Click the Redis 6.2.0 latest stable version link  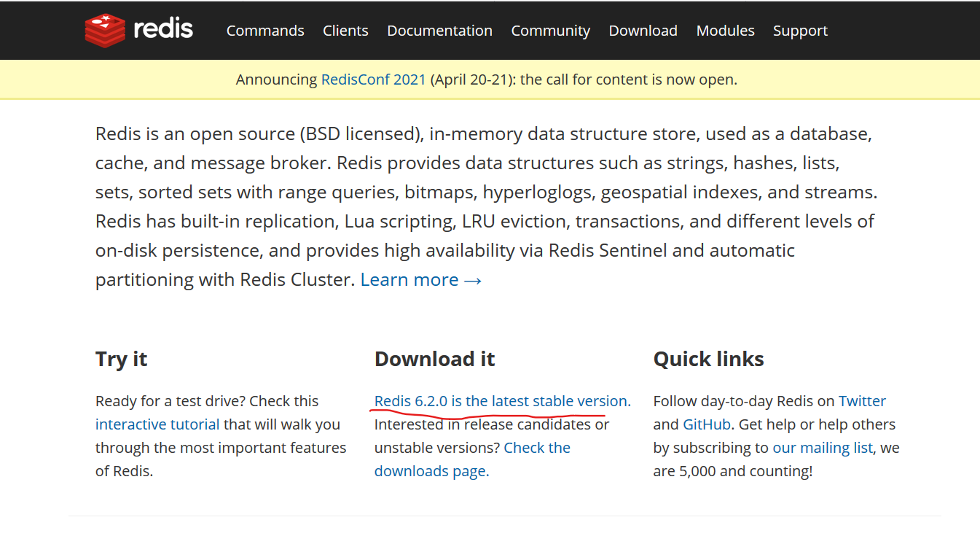[502, 401]
